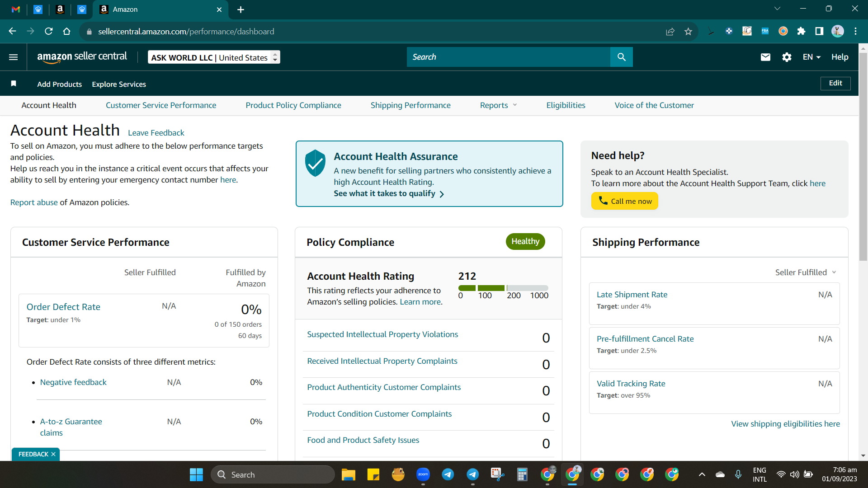Open the Customer Service Performance tab
Screen dimensions: 868x488
coord(161,105)
